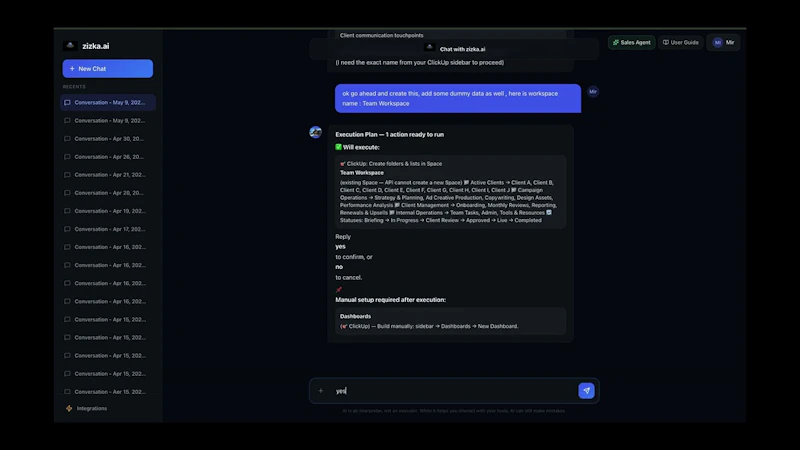
Task: Click the Statuses: Briefing line
Action: pyautogui.click(x=441, y=220)
